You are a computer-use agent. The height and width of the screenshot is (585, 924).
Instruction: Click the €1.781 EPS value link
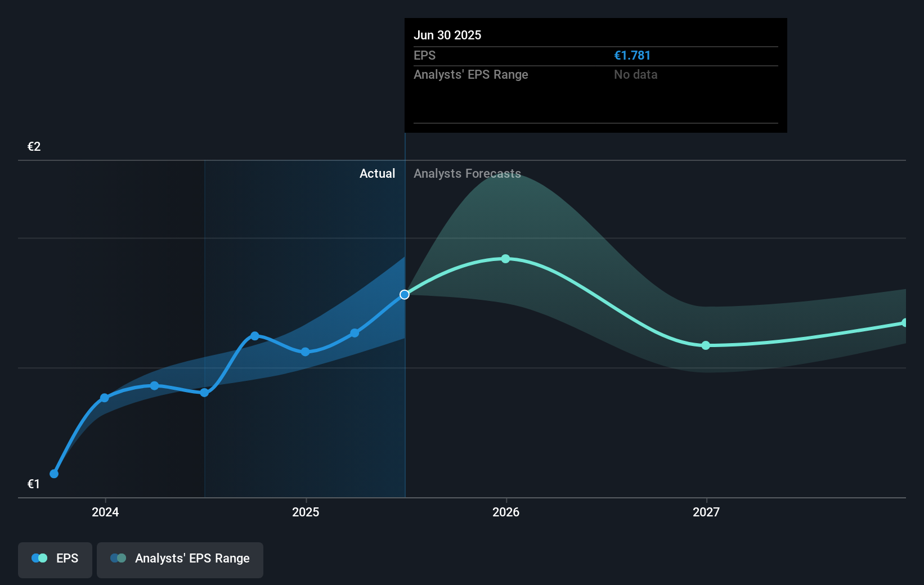click(x=632, y=55)
